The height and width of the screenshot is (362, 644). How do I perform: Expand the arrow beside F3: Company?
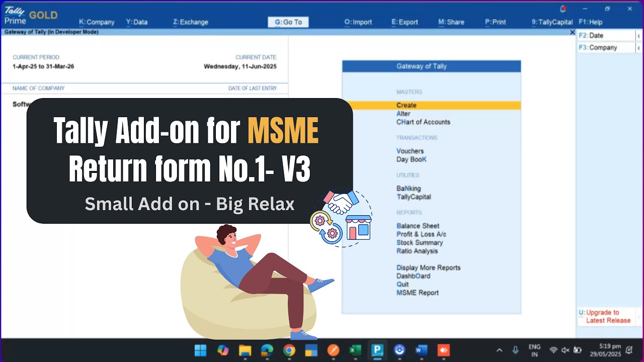click(638, 48)
